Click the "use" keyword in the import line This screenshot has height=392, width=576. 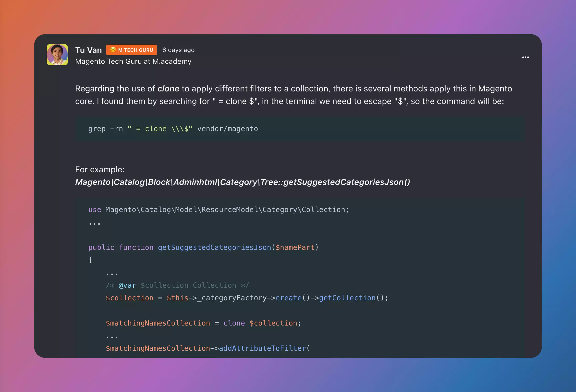tap(95, 210)
